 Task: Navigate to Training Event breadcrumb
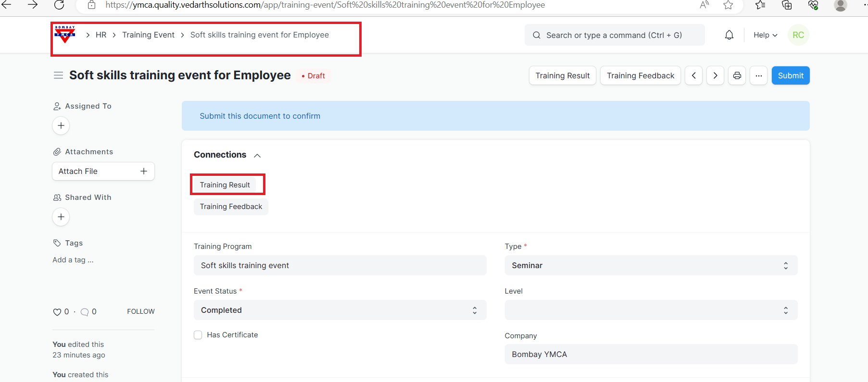tap(148, 35)
